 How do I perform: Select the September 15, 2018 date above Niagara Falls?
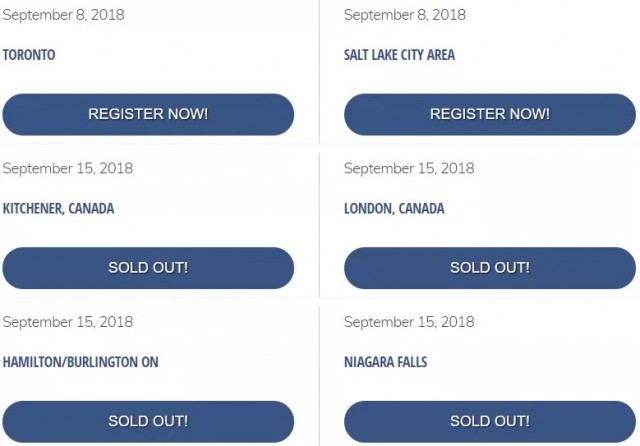tap(409, 322)
